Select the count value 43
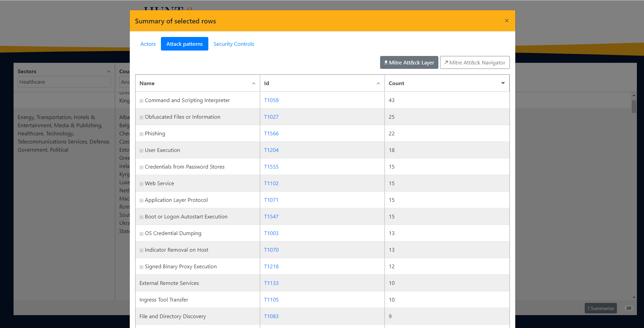 392,100
